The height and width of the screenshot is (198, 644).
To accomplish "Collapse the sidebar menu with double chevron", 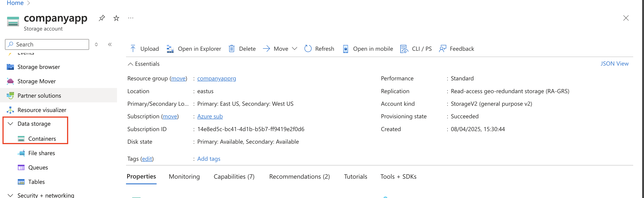I will 110,44.
